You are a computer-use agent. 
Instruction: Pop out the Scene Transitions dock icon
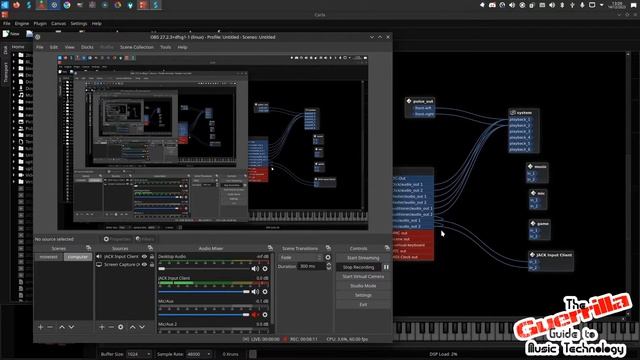click(329, 248)
